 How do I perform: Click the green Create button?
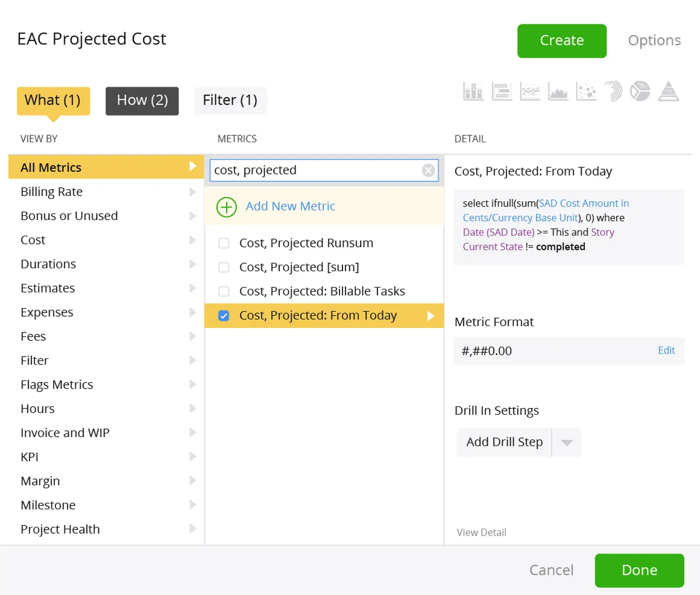(562, 40)
